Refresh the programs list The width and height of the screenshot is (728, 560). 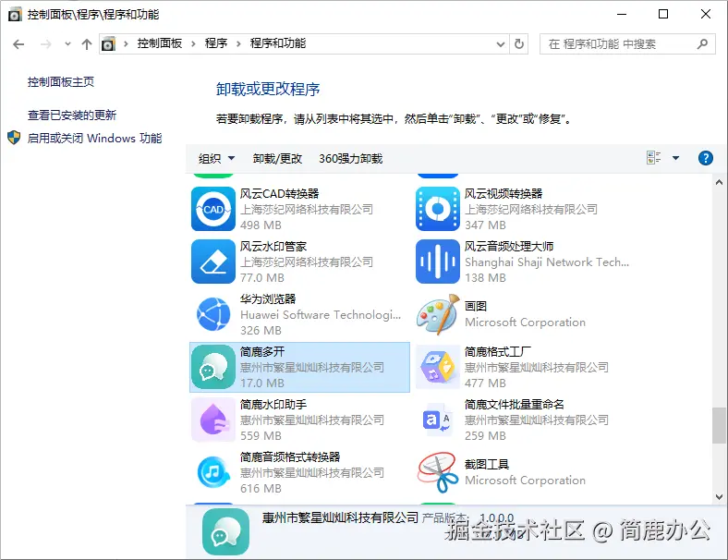pyautogui.click(x=519, y=44)
